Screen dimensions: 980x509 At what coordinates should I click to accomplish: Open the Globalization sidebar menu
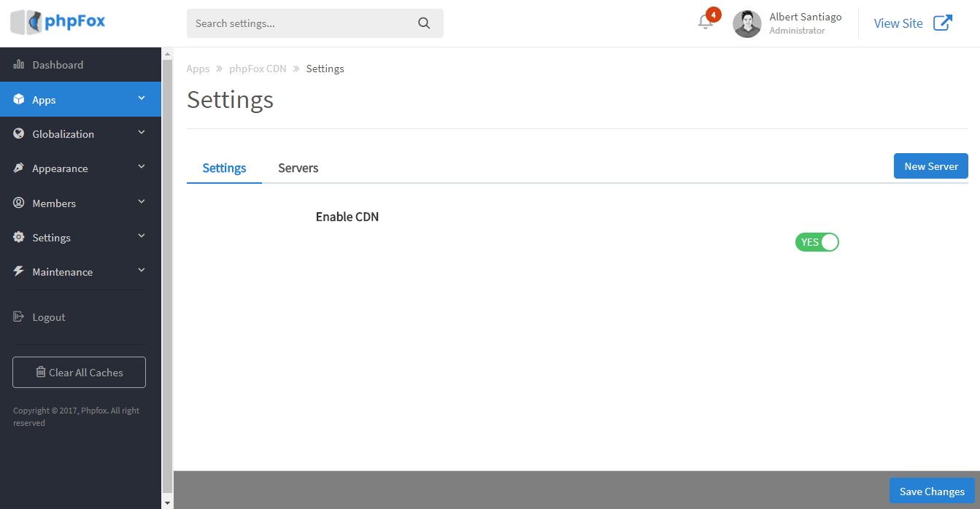(80, 134)
